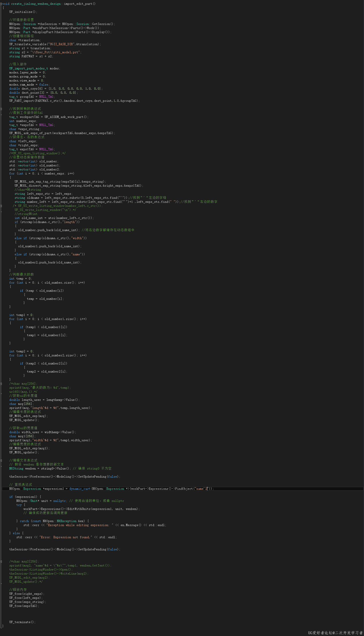Click the 'int number_exps;' line
Viewport: 364px width, 636px height.
(x=23, y=121)
